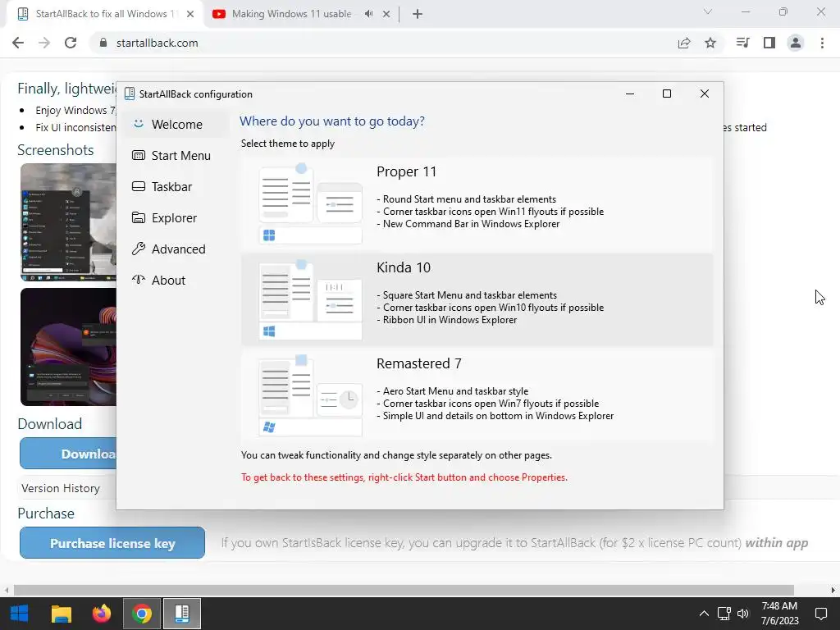
Task: Go to the Taskbar settings page
Action: coord(176,186)
